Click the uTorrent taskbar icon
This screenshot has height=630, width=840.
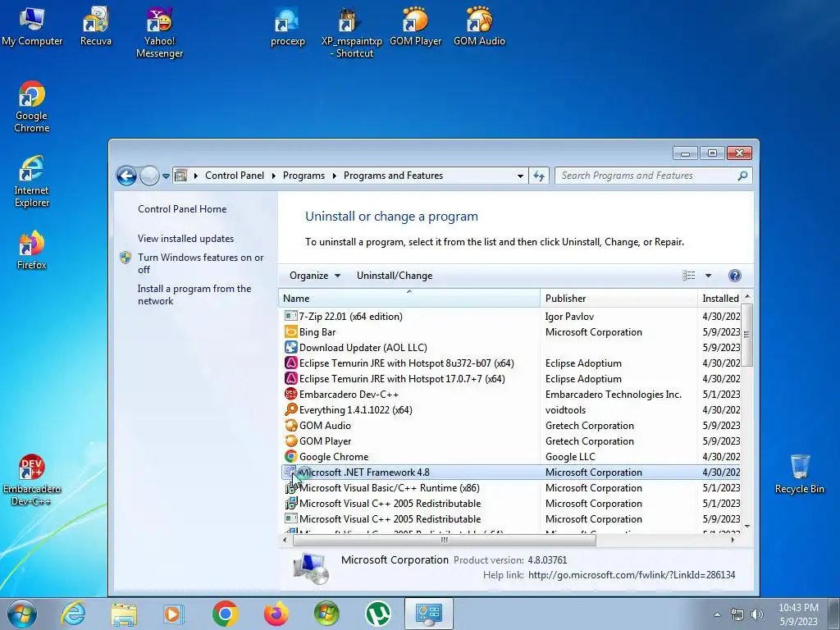coord(377,614)
